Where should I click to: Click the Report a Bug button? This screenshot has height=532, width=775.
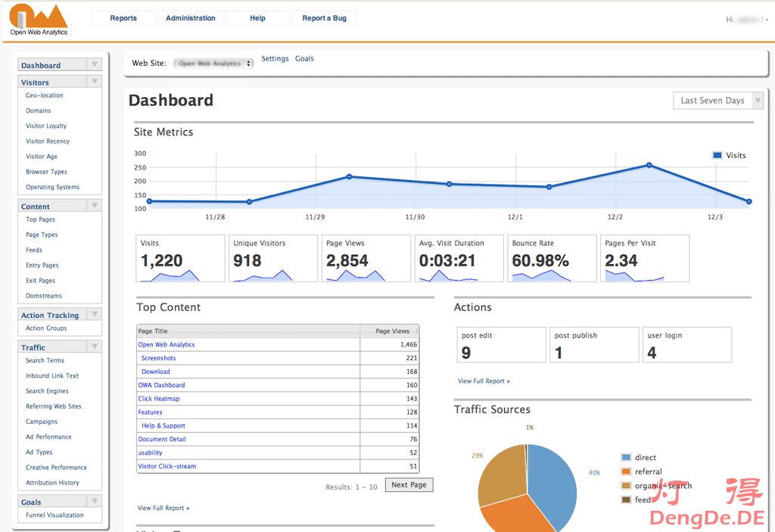click(x=324, y=18)
